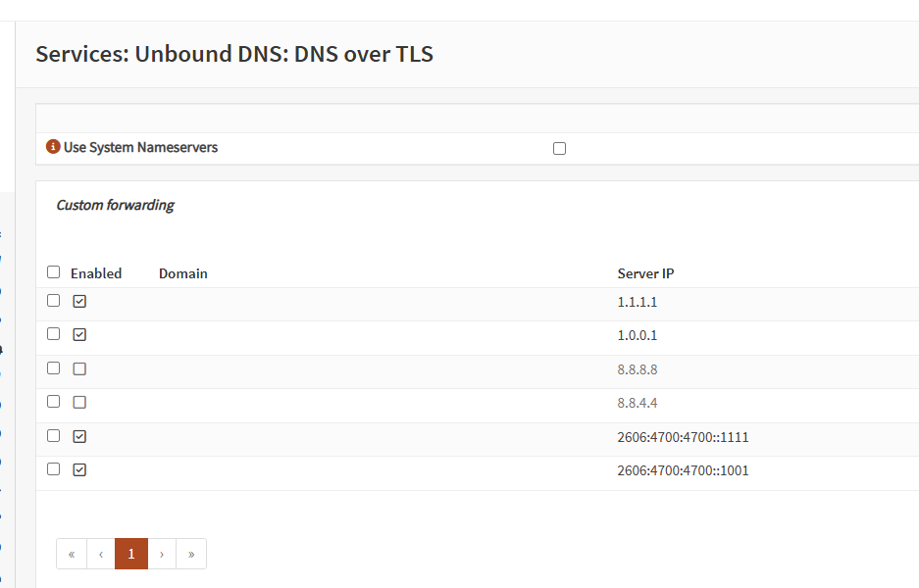
Task: Go to the next page of results
Action: click(162, 554)
